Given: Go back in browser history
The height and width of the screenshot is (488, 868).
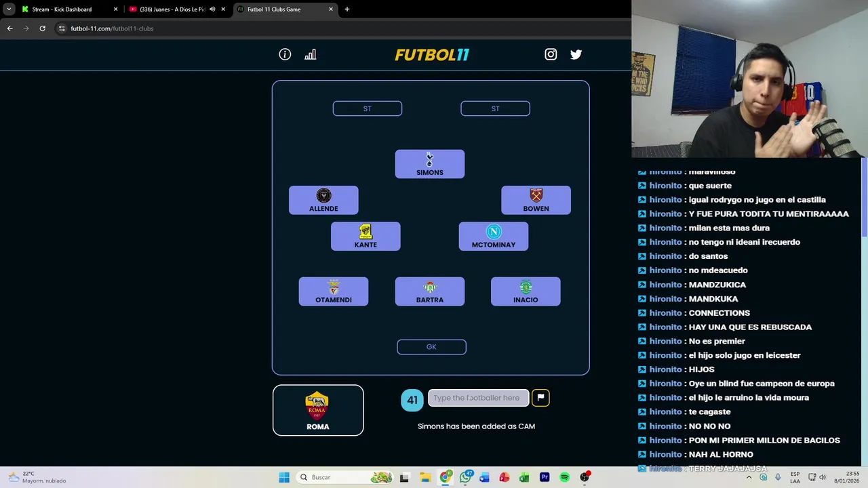Looking at the screenshot, I should pos(9,28).
